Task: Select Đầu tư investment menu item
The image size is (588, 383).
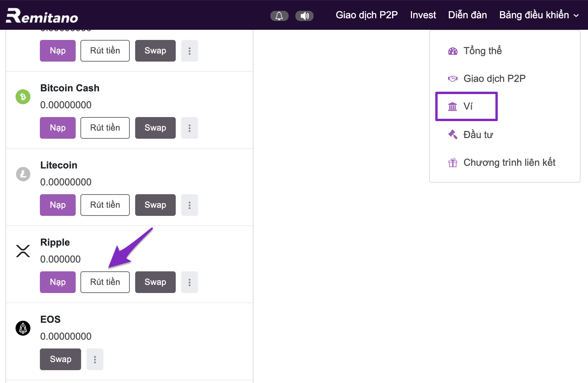Action: [x=478, y=135]
